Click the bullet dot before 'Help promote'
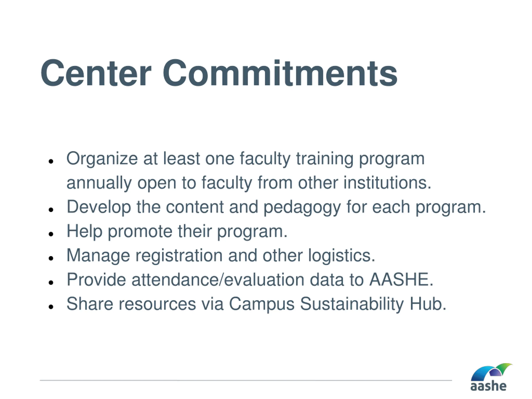Image resolution: width=532 pixels, height=399 pixels. click(x=51, y=234)
